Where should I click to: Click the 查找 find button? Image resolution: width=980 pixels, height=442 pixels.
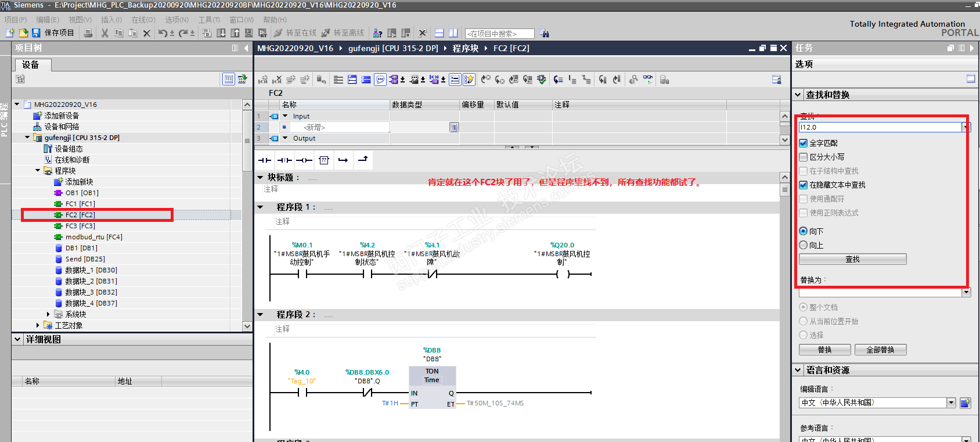pyautogui.click(x=852, y=259)
